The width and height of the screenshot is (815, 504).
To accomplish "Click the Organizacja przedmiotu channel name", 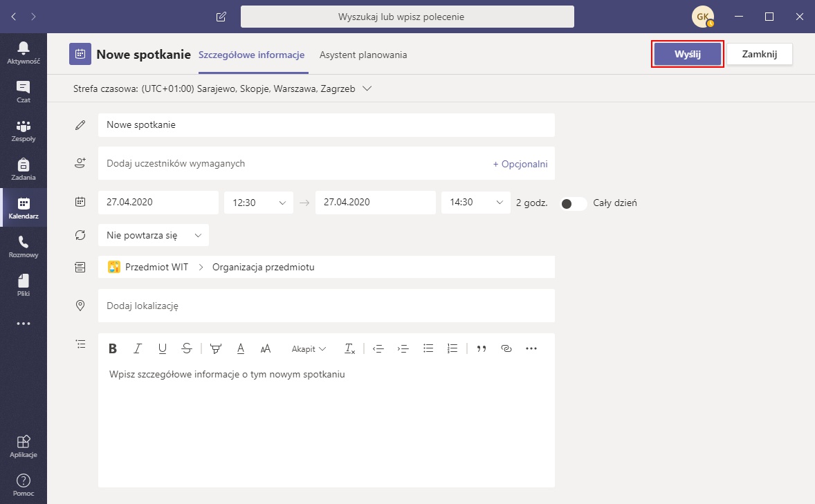I will tap(263, 267).
